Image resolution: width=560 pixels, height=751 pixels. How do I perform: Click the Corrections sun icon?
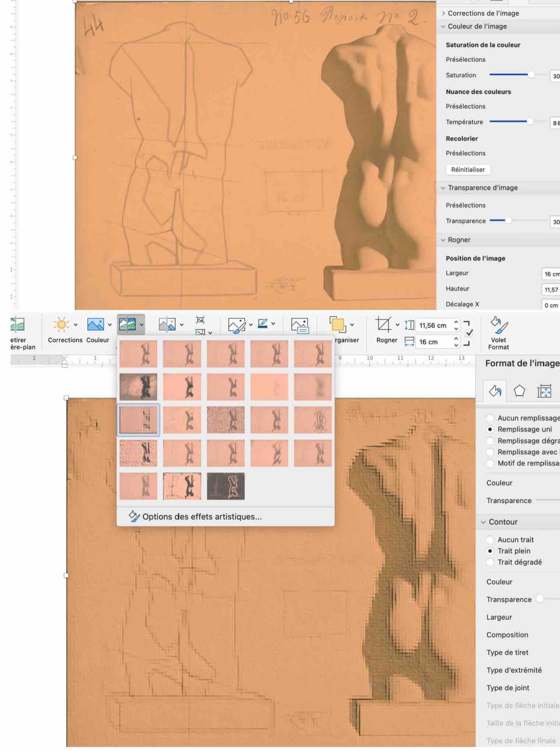[x=61, y=325]
